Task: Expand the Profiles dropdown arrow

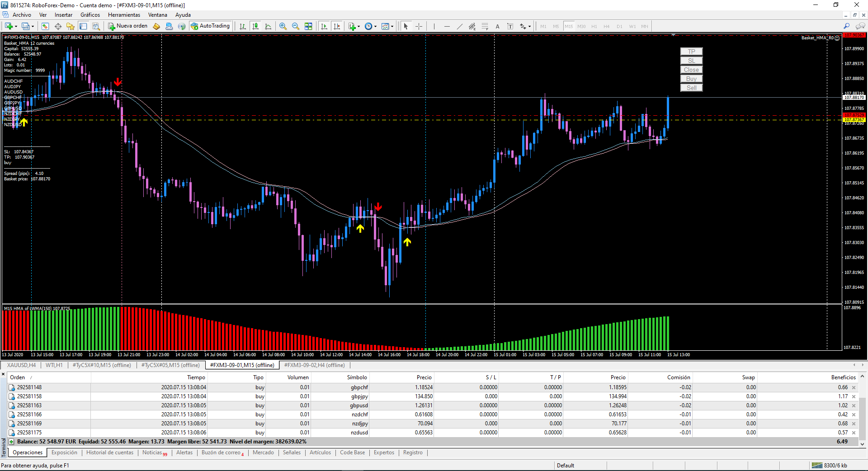Action: pos(33,27)
